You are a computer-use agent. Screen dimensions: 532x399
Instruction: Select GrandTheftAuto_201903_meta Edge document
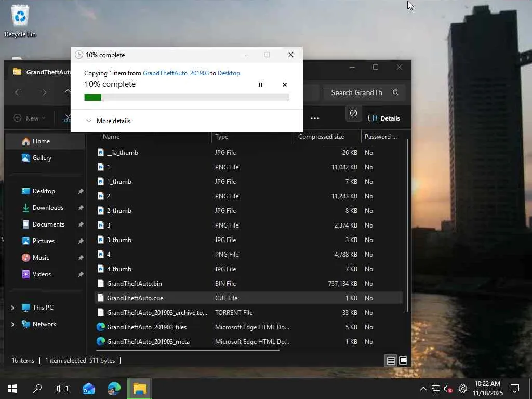(248, 342)
